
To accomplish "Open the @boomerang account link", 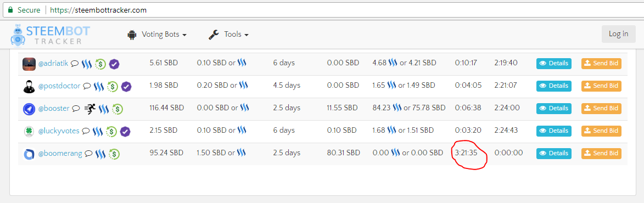I will coord(60,154).
